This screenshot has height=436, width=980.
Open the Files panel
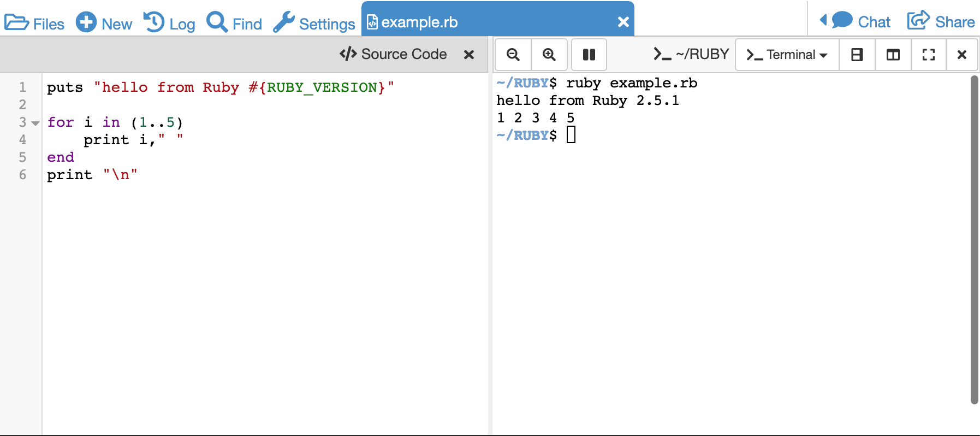34,23
